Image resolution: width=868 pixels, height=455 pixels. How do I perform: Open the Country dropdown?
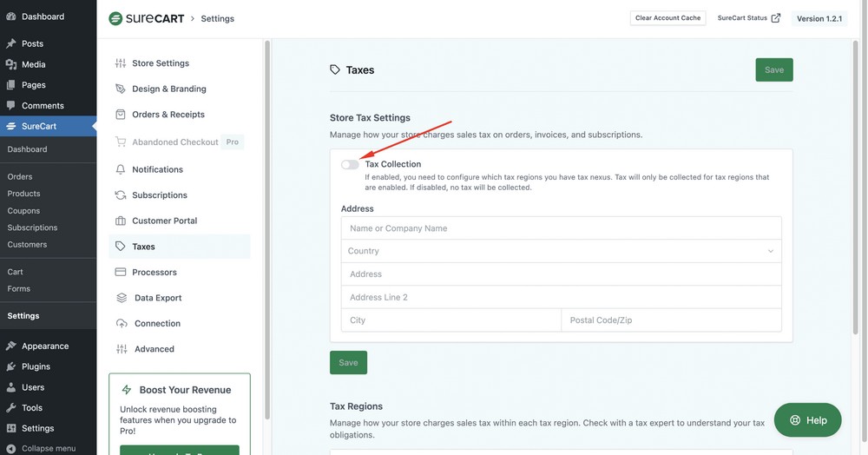click(x=561, y=251)
